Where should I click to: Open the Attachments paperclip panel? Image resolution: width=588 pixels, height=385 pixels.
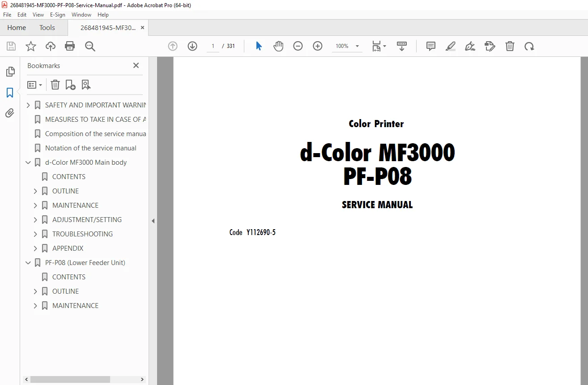[x=10, y=113]
